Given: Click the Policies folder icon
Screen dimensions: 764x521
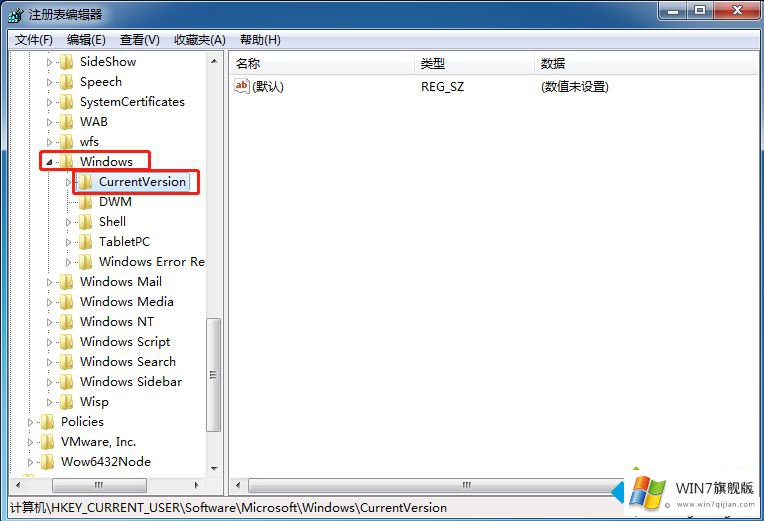Looking at the screenshot, I should point(47,422).
